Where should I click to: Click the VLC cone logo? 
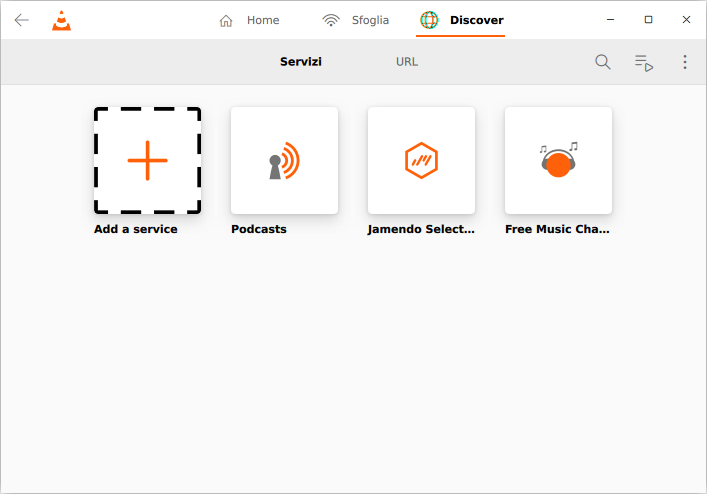point(61,20)
